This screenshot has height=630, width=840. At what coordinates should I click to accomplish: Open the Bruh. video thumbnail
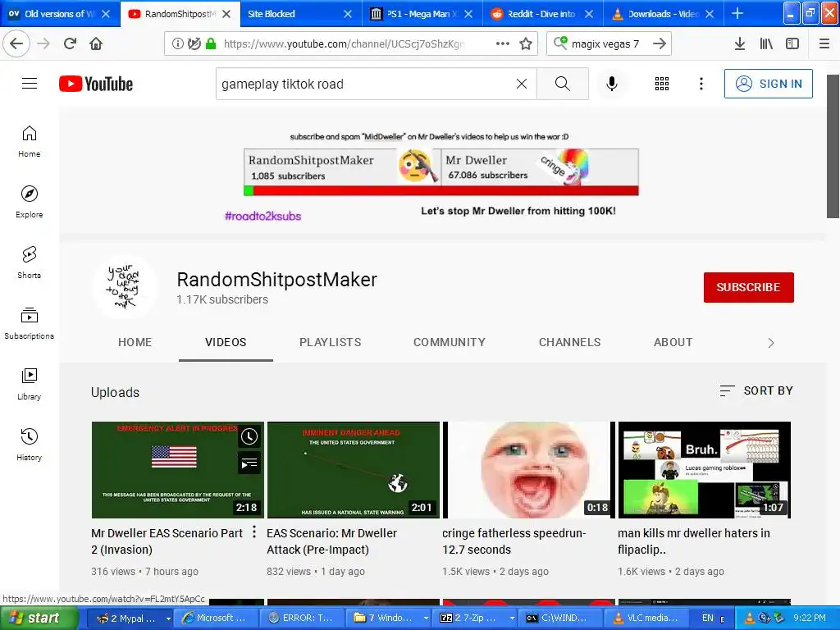tap(704, 470)
